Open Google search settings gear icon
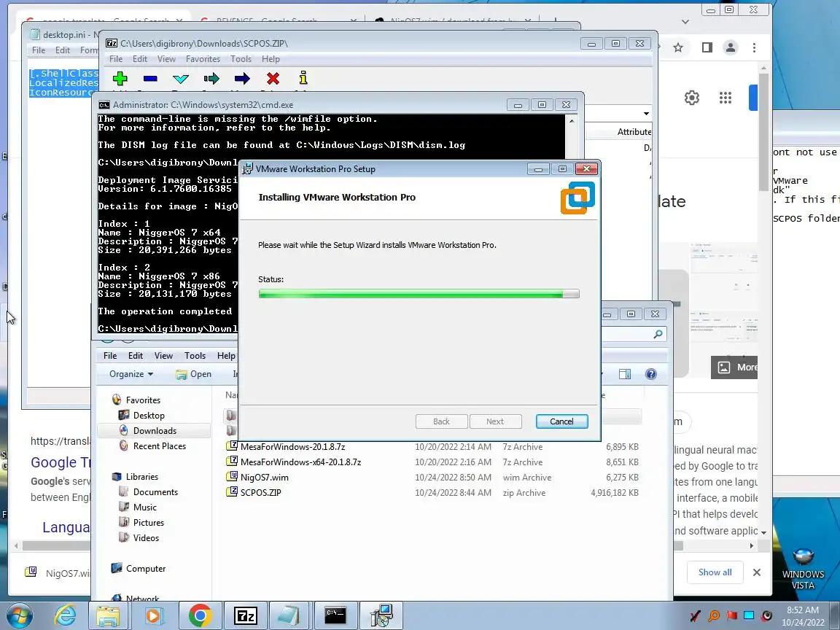Screen dimensions: 840x630 (x=691, y=98)
